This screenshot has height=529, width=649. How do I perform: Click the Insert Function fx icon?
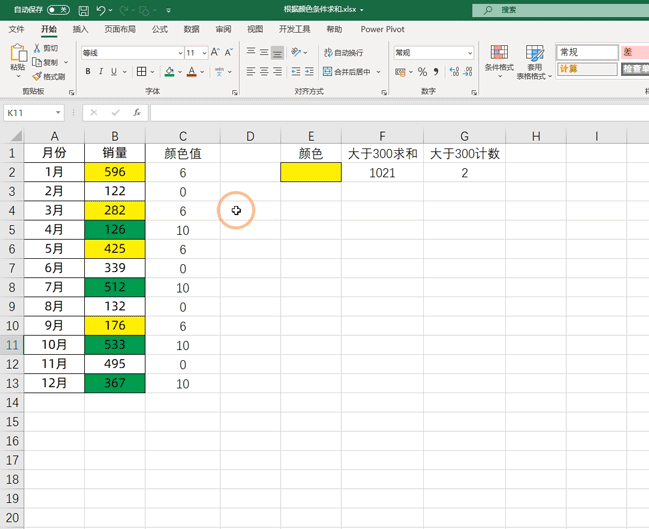coord(137,113)
